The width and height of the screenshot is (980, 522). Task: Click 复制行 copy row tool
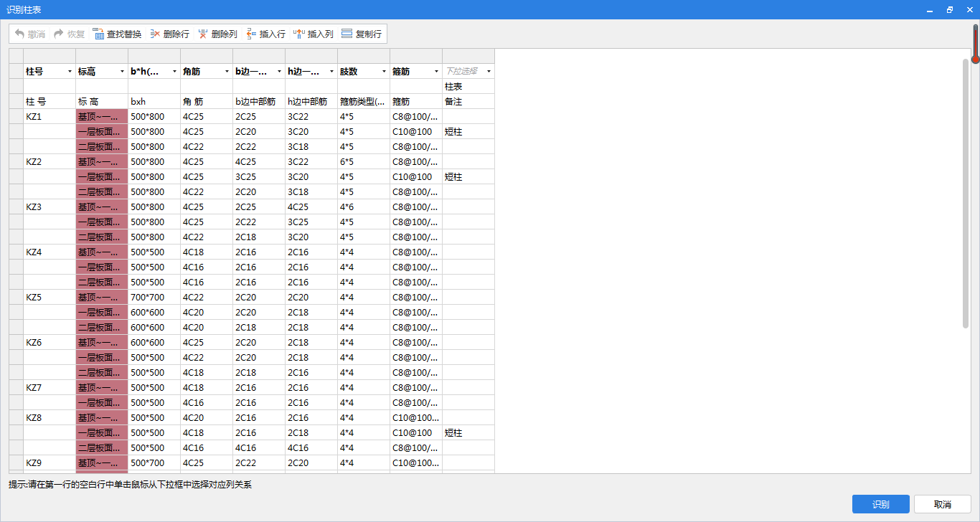coord(362,34)
